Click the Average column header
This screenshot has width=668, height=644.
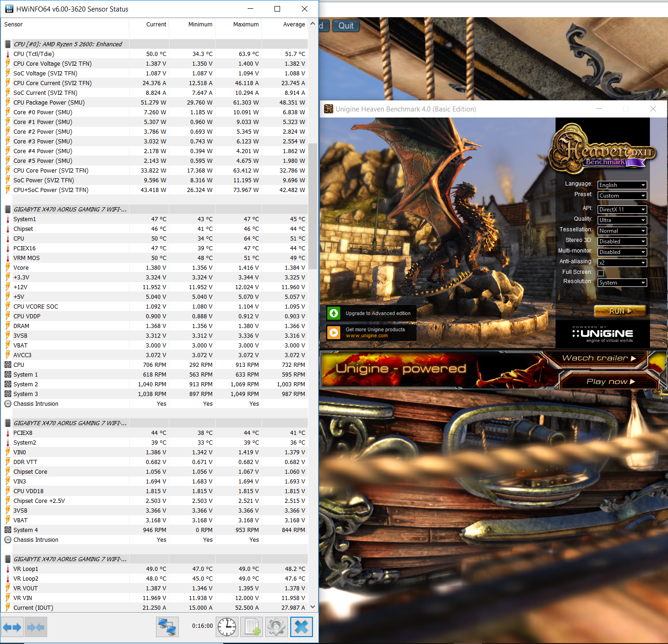click(x=285, y=25)
